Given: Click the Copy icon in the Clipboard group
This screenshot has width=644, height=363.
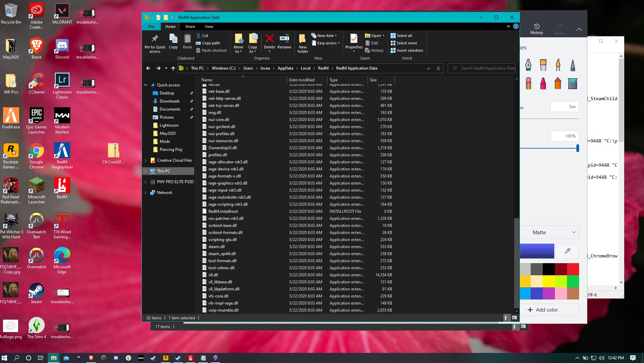Looking at the screenshot, I should tap(173, 39).
